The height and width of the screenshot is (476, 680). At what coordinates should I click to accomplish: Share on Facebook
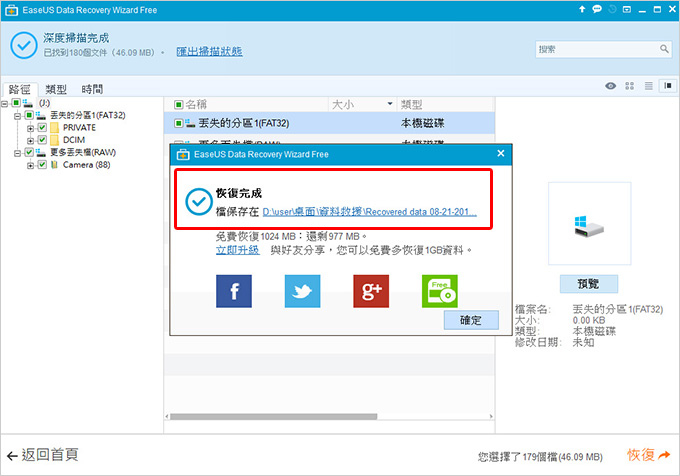pos(234,291)
